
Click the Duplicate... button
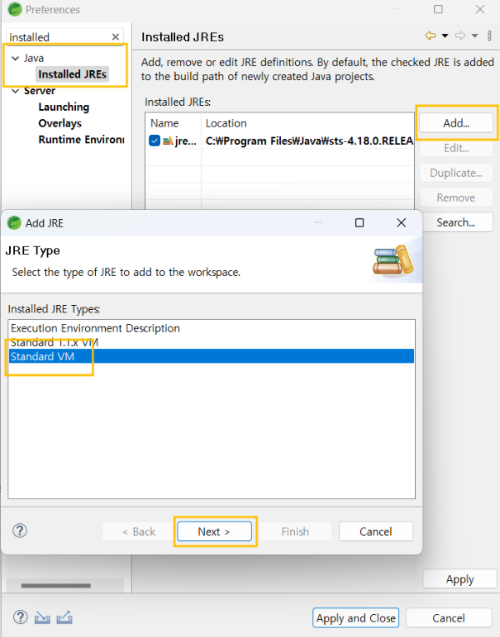click(x=456, y=173)
